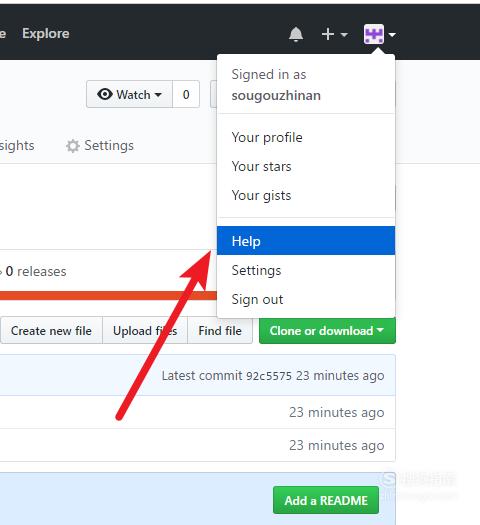Screen dimensions: 480x525
Task: Open the notifications bell icon
Action: click(x=296, y=34)
